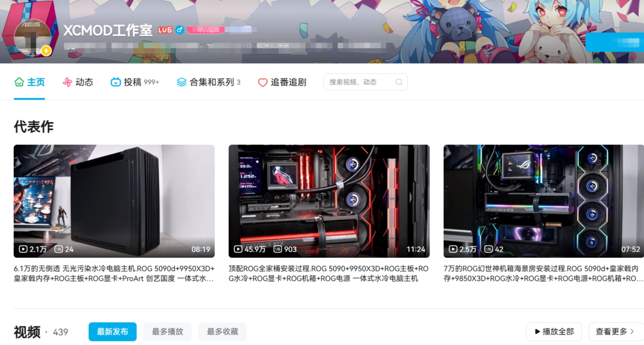The height and width of the screenshot is (345, 644).
Task: Open the RGB ROG case video thumbnail
Action: (x=543, y=201)
